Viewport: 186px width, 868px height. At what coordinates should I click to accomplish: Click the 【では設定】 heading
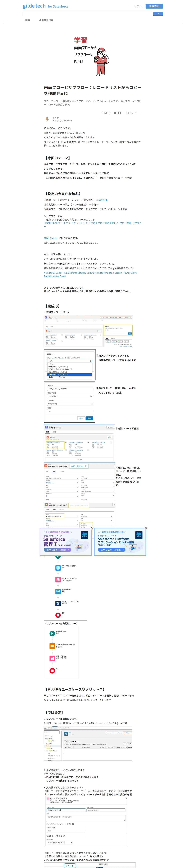point(54,713)
